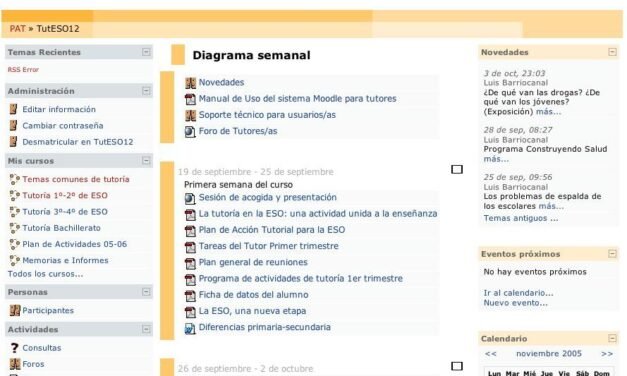Click the icon beside Desmatricular en TutESO12

14,142
